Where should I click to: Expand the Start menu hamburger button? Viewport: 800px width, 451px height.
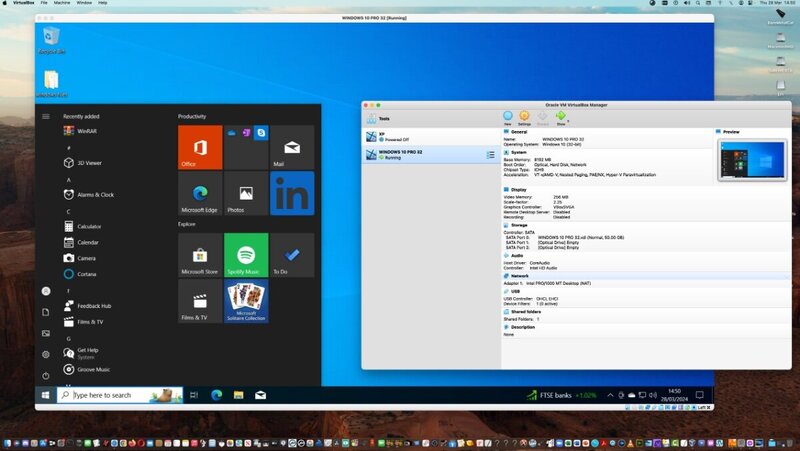pyautogui.click(x=46, y=116)
